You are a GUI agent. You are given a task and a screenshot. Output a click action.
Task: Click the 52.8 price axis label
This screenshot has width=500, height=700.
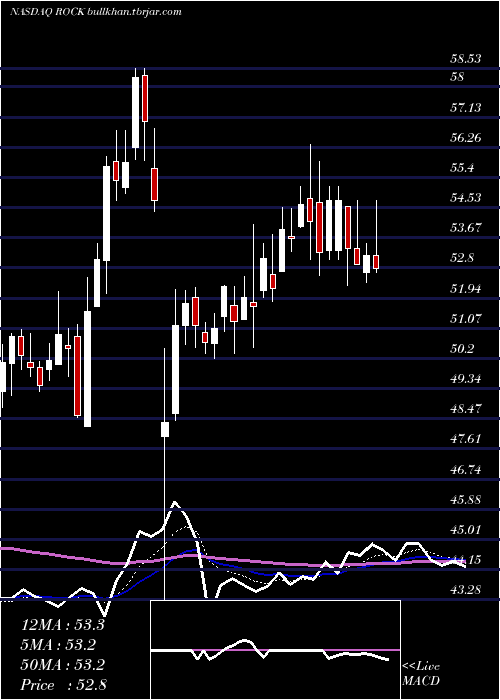tap(462, 258)
